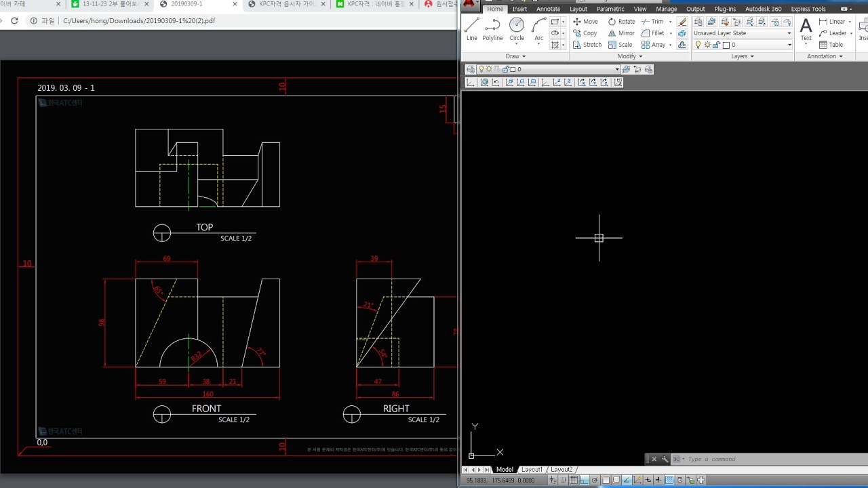
Task: Open the AutoCAD application menu button
Action: (x=470, y=5)
